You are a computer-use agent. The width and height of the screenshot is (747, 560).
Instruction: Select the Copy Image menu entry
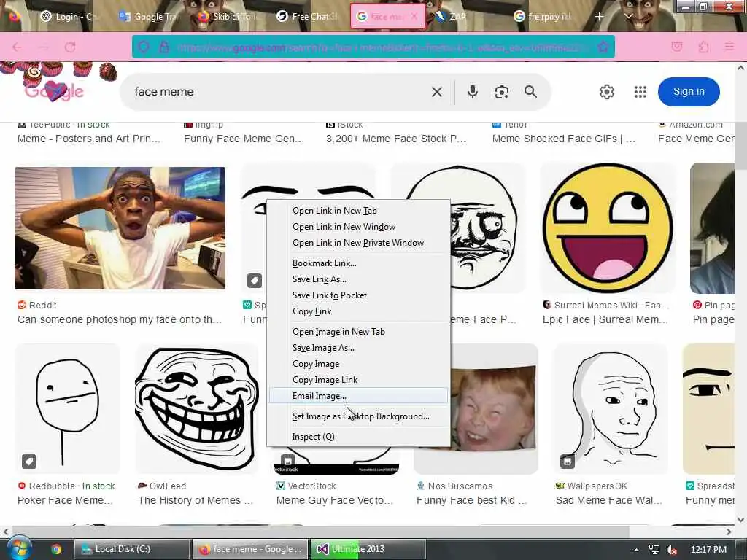tap(358, 364)
